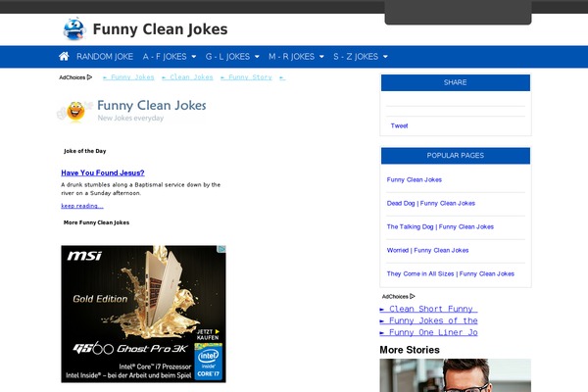Expand the G - L Jokes menu
Viewport: 588px width, 392px height.
[232, 57]
